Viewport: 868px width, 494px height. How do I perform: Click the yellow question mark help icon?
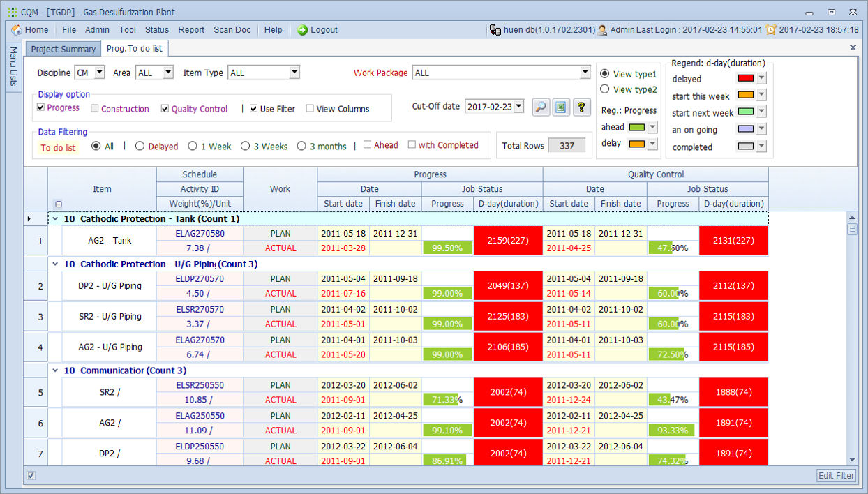(581, 107)
